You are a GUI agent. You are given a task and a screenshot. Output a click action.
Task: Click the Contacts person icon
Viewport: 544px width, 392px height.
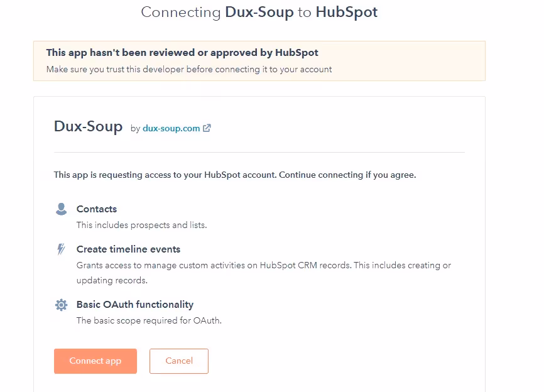point(62,209)
